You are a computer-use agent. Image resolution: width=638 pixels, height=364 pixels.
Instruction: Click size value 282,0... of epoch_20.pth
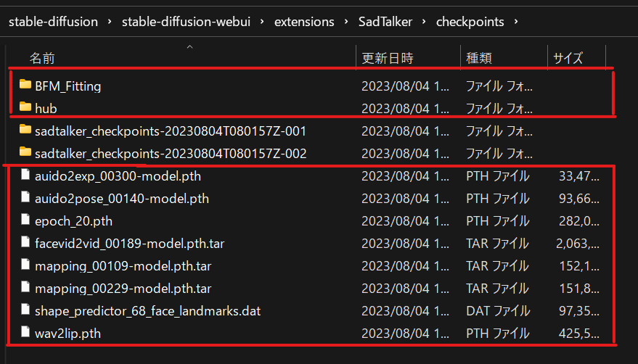pos(578,221)
